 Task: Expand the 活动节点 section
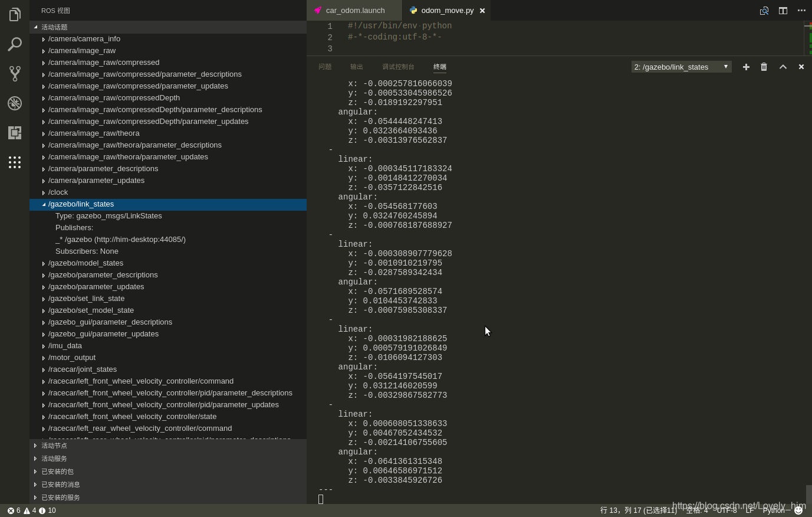pos(168,446)
